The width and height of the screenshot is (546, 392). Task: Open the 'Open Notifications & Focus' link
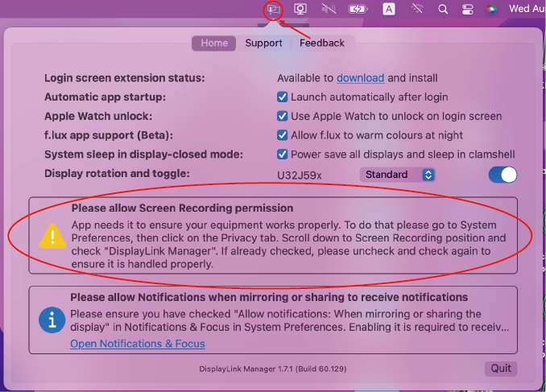coord(137,344)
